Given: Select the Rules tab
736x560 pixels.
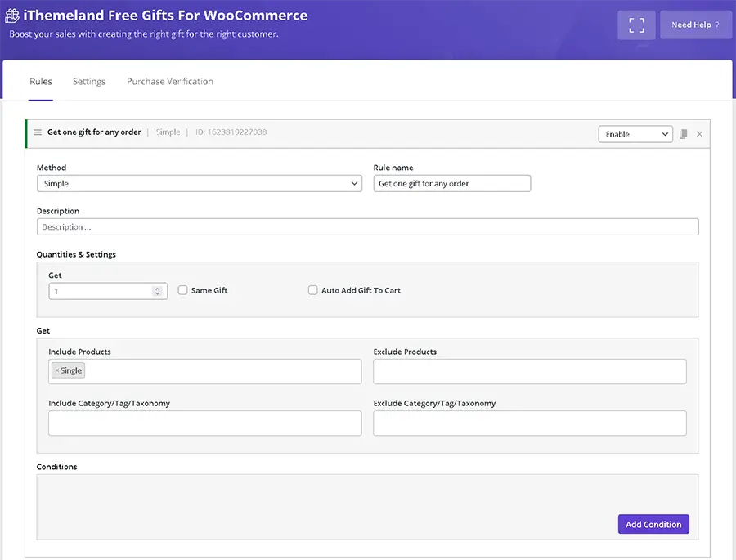Looking at the screenshot, I should pyautogui.click(x=41, y=82).
